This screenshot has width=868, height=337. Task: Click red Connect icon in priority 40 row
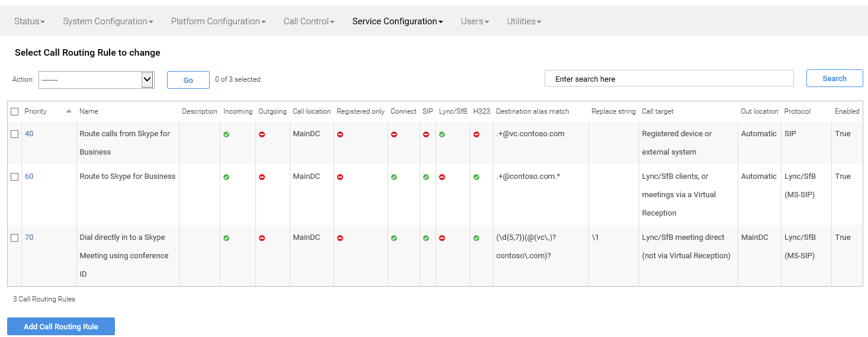pyautogui.click(x=394, y=134)
